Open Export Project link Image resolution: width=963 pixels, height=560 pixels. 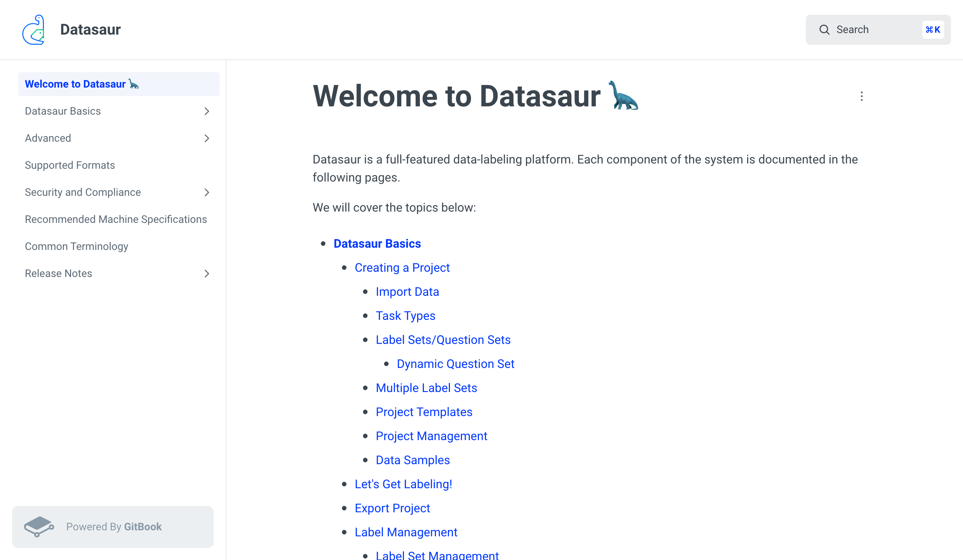coord(392,508)
